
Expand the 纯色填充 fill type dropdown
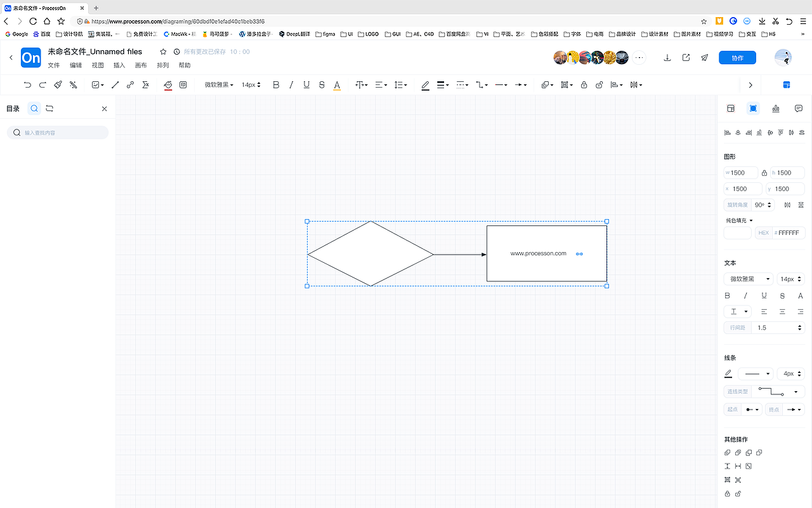[x=740, y=220]
